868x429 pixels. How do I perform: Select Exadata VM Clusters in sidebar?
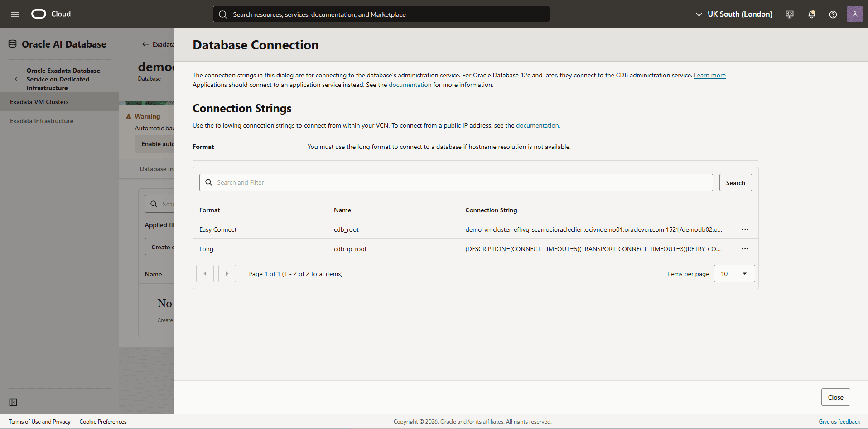(39, 101)
